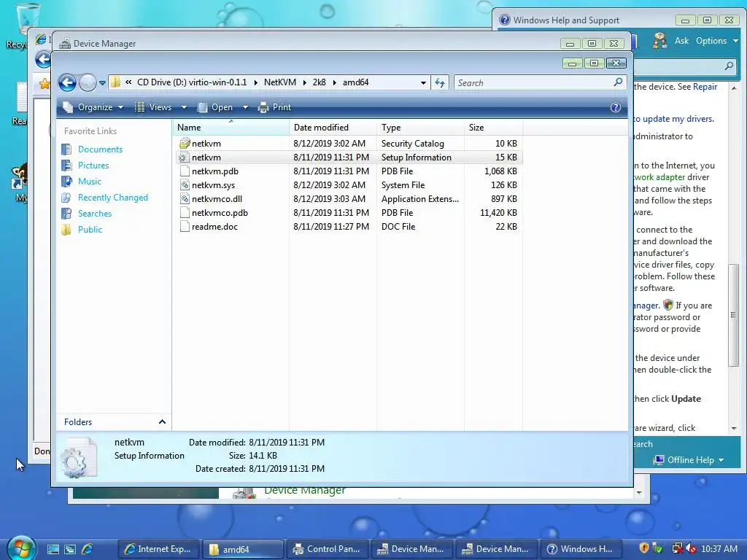The height and width of the screenshot is (560, 747).
Task: Switch to Internet Explorer taskbar button
Action: (x=158, y=549)
